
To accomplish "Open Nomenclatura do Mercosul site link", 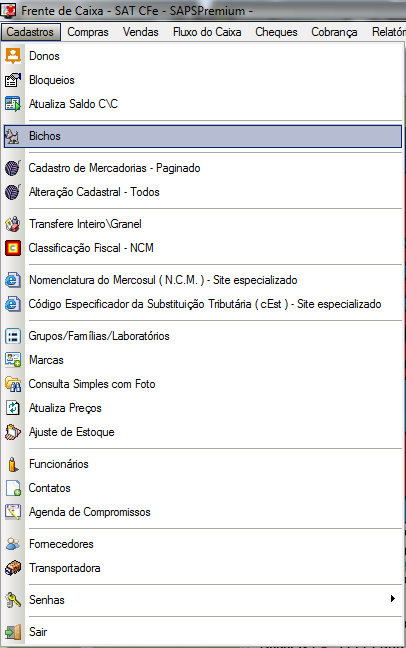I will [163, 280].
